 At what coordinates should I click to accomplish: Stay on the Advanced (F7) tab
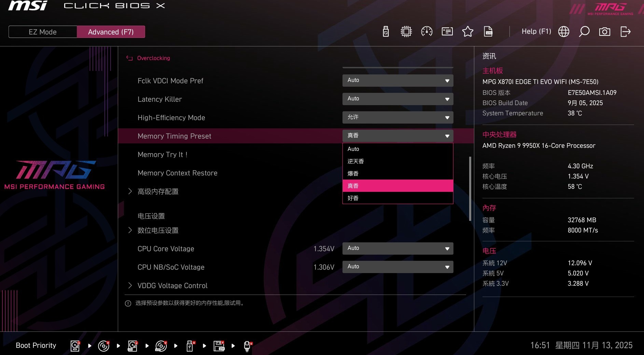point(111,32)
